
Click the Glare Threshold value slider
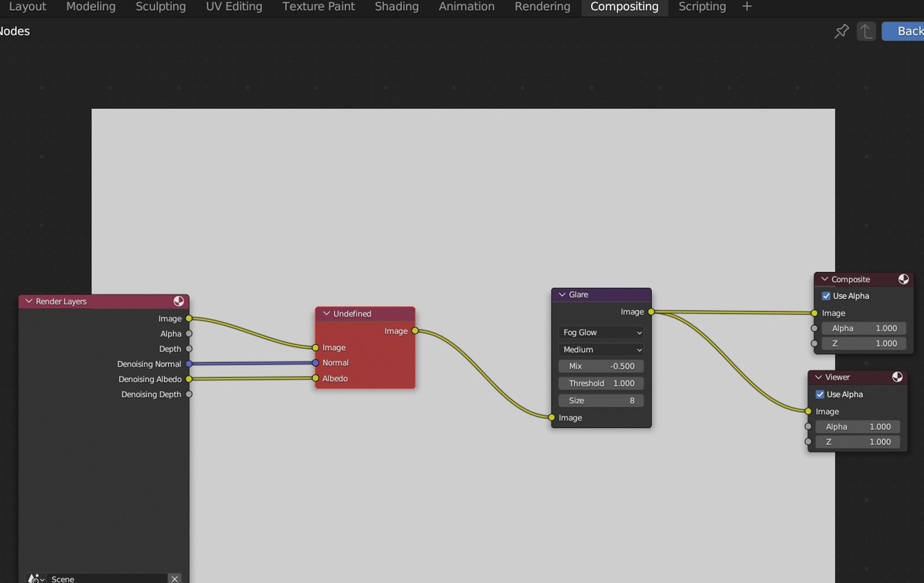pyautogui.click(x=601, y=383)
